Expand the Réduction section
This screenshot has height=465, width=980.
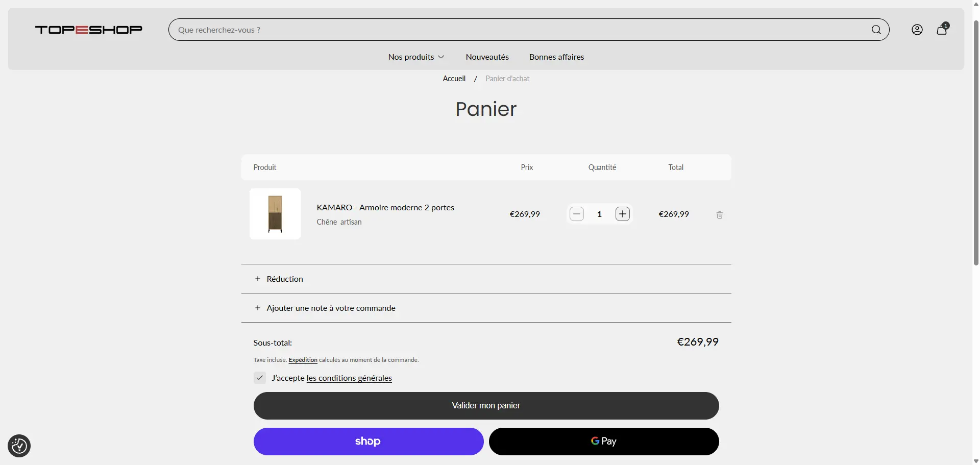pyautogui.click(x=486, y=279)
